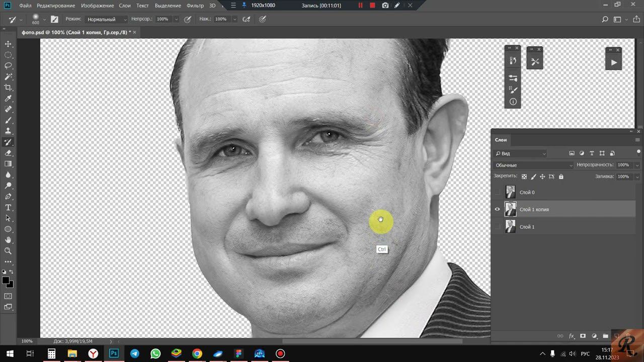Select the Brush tool in toolbox

[8, 121]
